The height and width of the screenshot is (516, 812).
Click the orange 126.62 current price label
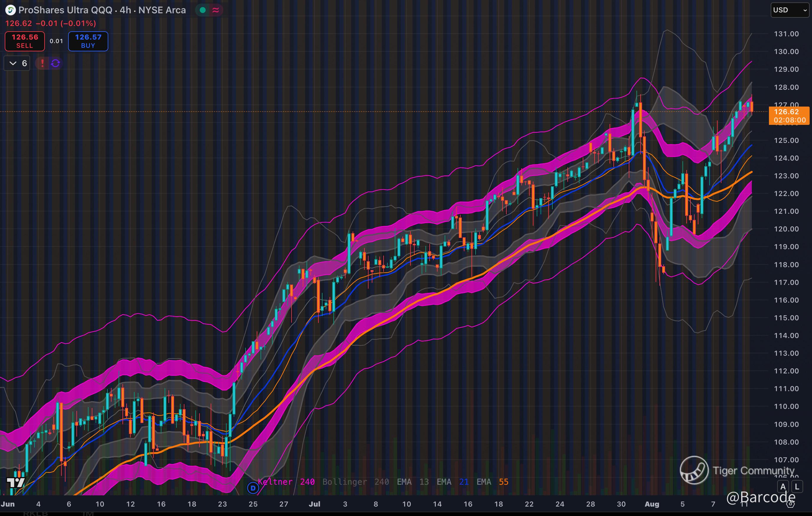[788, 116]
